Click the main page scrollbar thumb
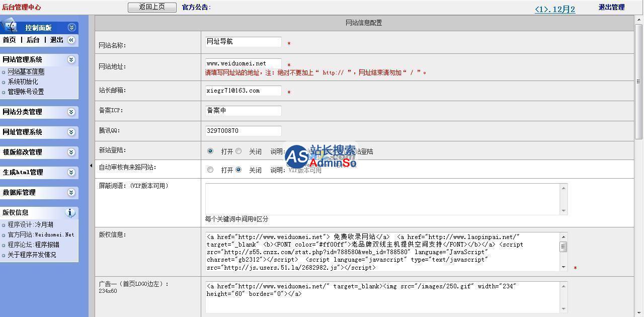This screenshot has width=644, height=317. click(x=639, y=82)
